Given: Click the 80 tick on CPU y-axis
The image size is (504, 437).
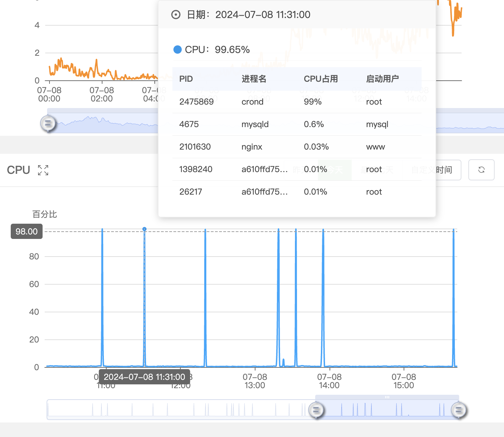Looking at the screenshot, I should click(34, 257).
